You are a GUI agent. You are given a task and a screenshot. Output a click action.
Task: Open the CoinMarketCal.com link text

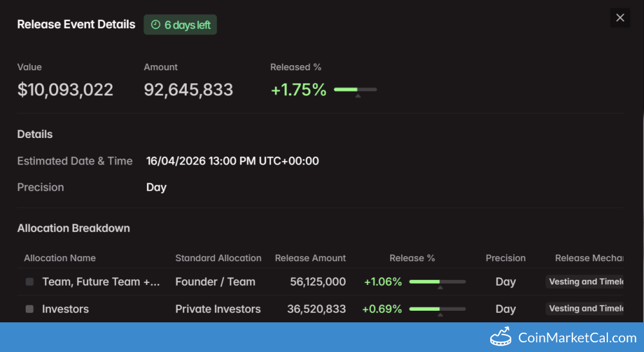(577, 337)
